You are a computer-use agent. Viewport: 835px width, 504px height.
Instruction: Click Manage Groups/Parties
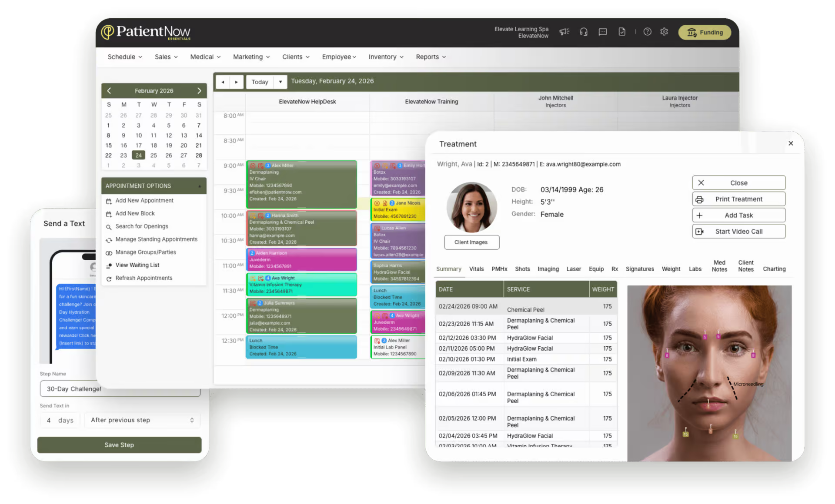click(x=145, y=252)
